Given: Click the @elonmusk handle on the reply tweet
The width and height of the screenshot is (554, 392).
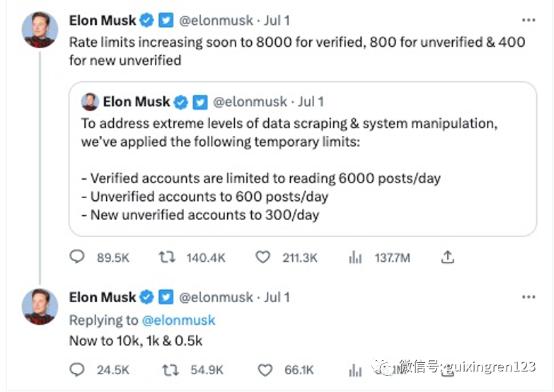Looking at the screenshot, I should pyautogui.click(x=216, y=297).
